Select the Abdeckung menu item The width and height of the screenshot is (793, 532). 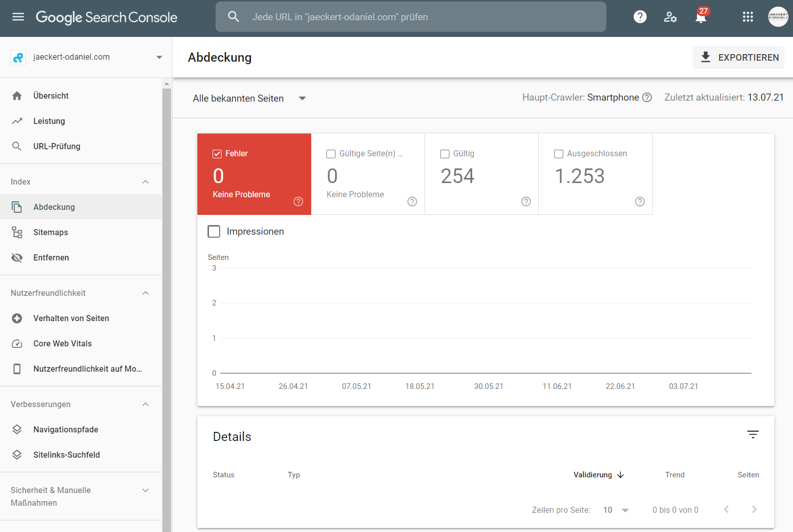81,207
